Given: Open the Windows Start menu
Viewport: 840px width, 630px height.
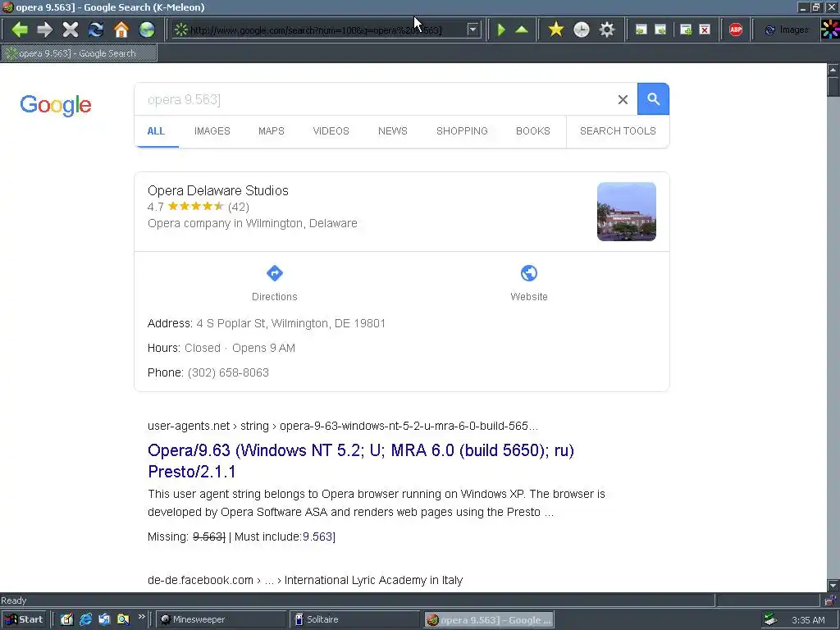Looking at the screenshot, I should point(24,620).
